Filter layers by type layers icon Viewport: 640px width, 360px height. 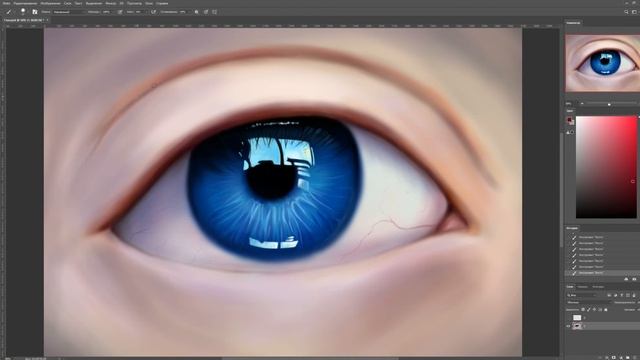[622, 295]
